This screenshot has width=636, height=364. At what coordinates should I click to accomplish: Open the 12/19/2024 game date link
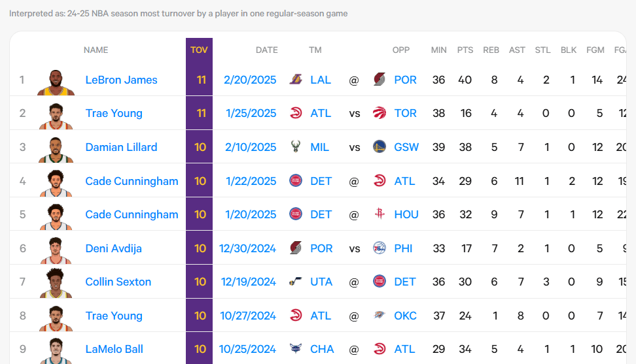point(248,282)
